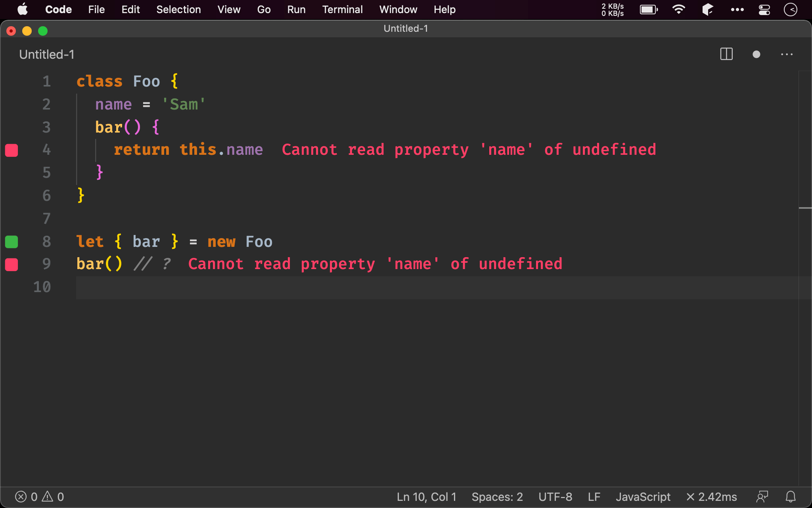Click the LF end of line button
This screenshot has width=812, height=508.
click(594, 496)
